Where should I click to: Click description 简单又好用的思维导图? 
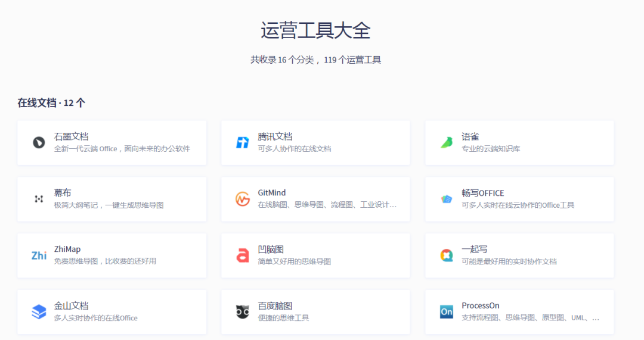click(294, 261)
